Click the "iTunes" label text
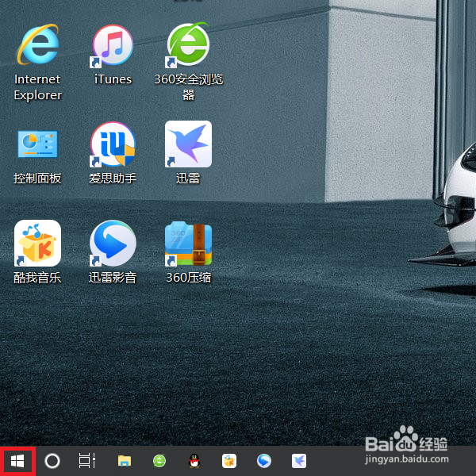Screen dimensions: 476x476 [113, 79]
